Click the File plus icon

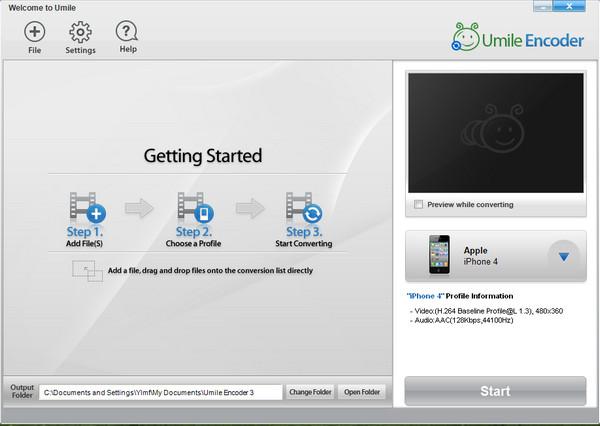(x=34, y=31)
